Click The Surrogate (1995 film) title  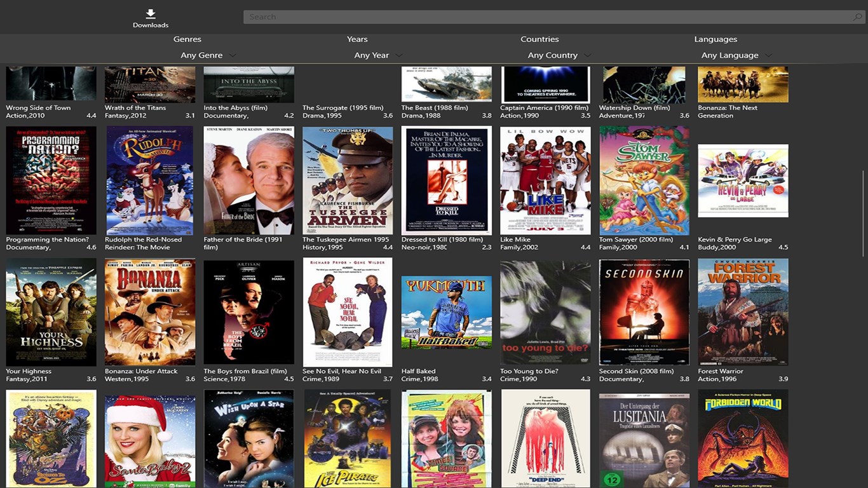(342, 108)
